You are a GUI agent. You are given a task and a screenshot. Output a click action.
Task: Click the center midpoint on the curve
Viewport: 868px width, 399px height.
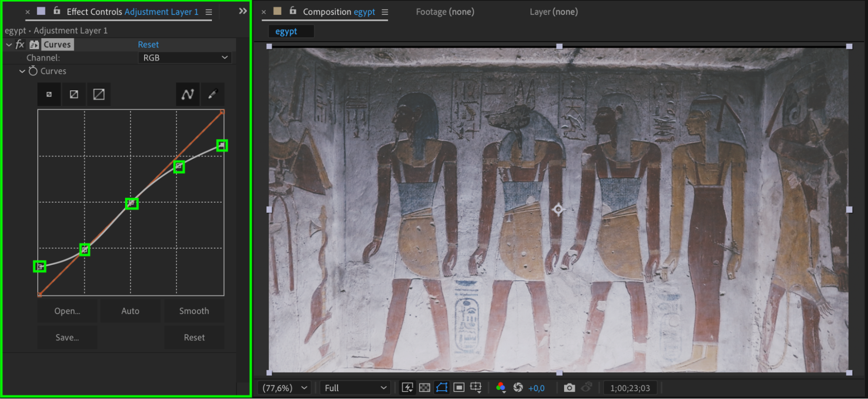(x=132, y=203)
